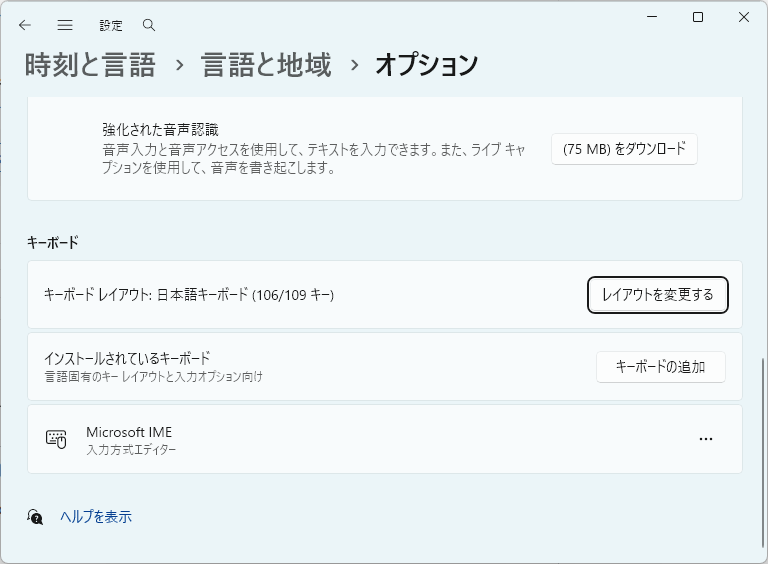Image resolution: width=768 pixels, height=564 pixels.
Task: Click the 設定 window title text
Action: point(111,25)
